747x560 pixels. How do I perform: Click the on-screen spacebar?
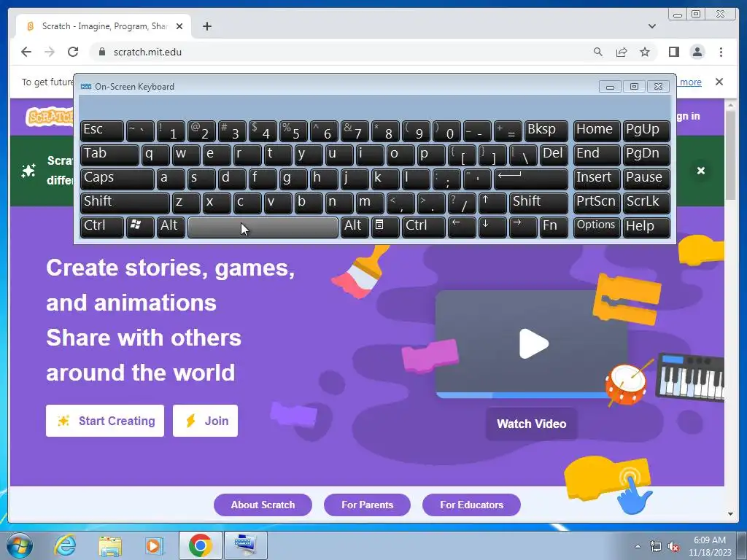tap(263, 227)
